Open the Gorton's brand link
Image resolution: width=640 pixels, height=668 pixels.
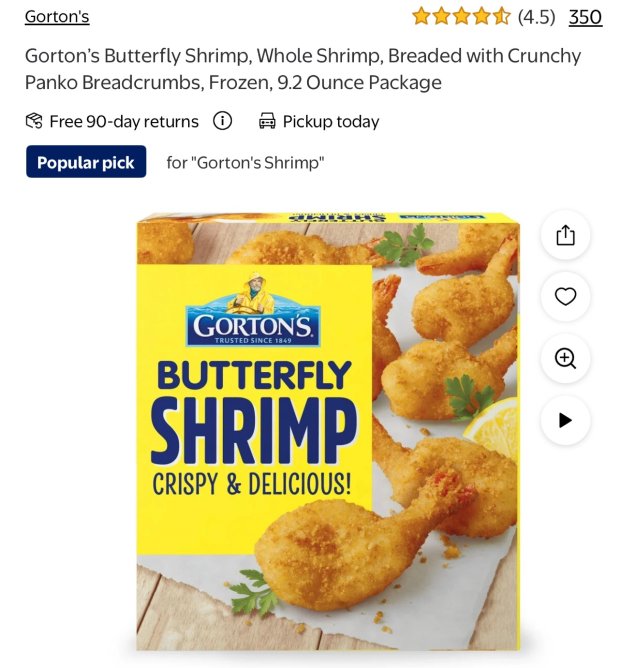tap(57, 17)
